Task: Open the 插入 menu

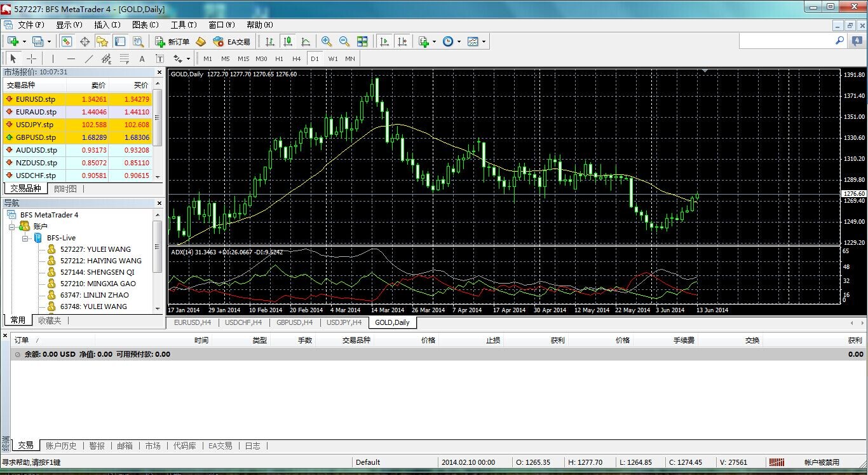Action: (x=107, y=25)
